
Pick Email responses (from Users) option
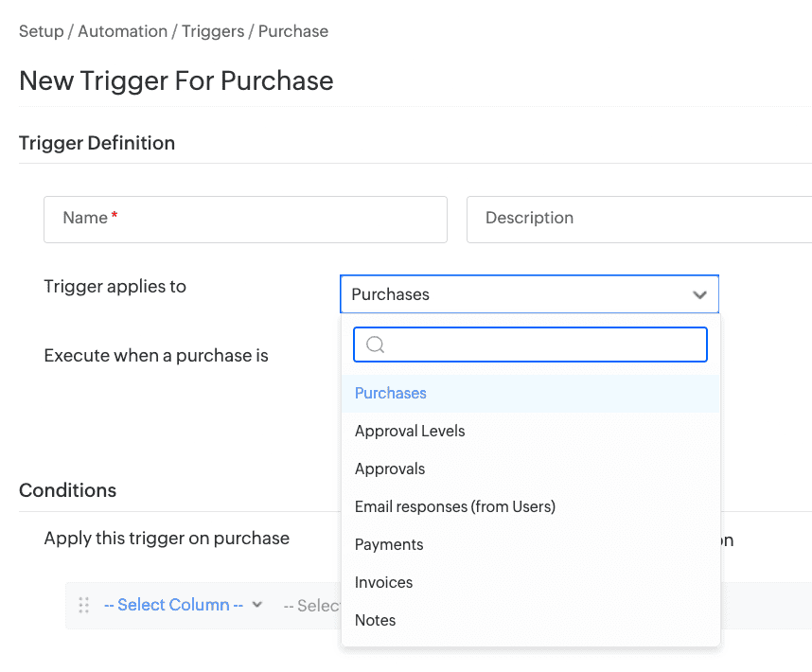(454, 506)
